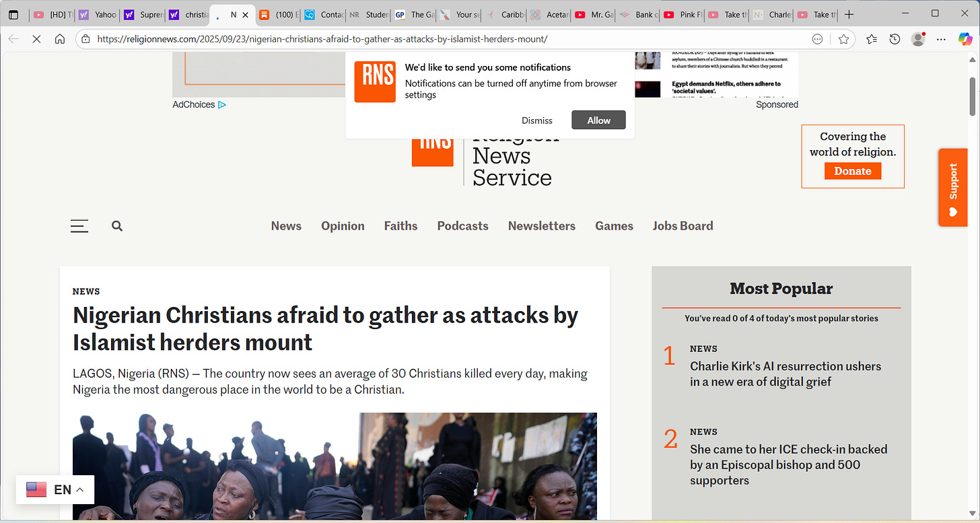Open the site search magnifier

coord(117,226)
